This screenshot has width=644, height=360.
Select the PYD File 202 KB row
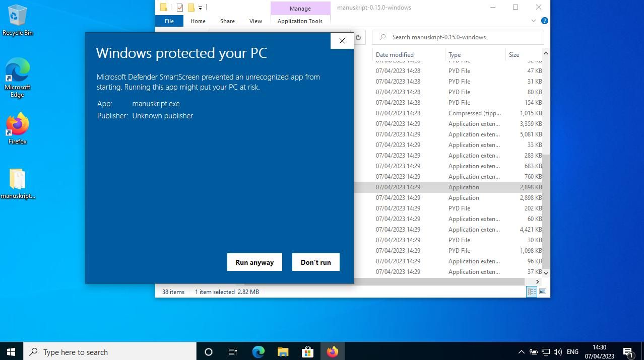click(448, 208)
